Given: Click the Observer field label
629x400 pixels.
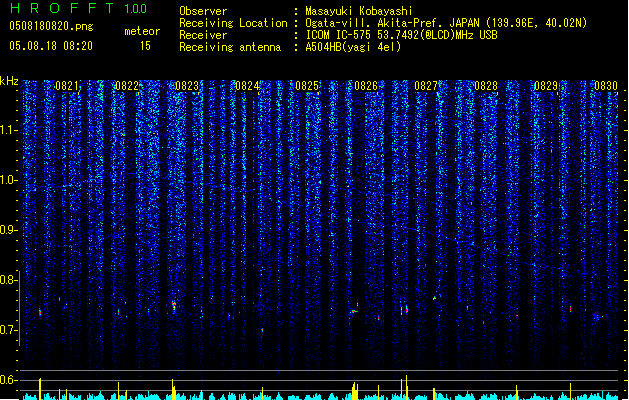Looking at the screenshot, I should click(203, 11).
